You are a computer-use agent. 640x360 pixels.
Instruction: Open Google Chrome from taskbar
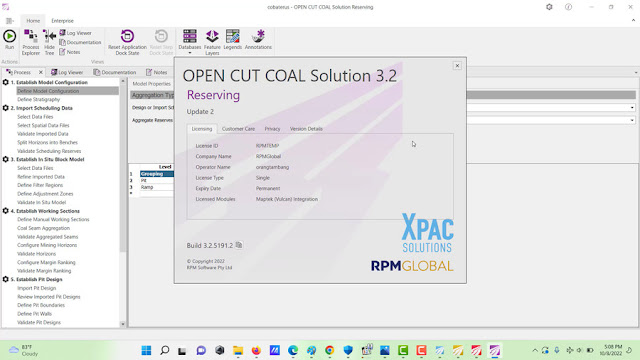[x=330, y=350]
